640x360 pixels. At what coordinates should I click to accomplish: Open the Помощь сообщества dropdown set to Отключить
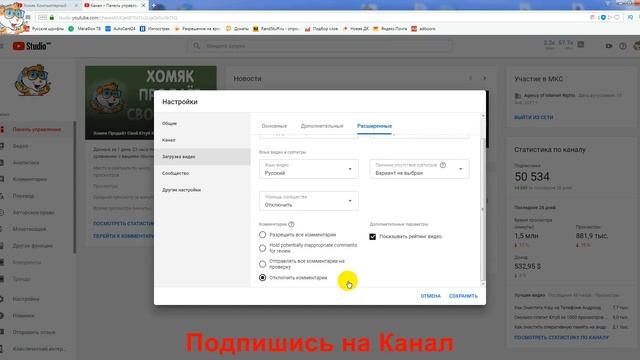click(x=309, y=201)
